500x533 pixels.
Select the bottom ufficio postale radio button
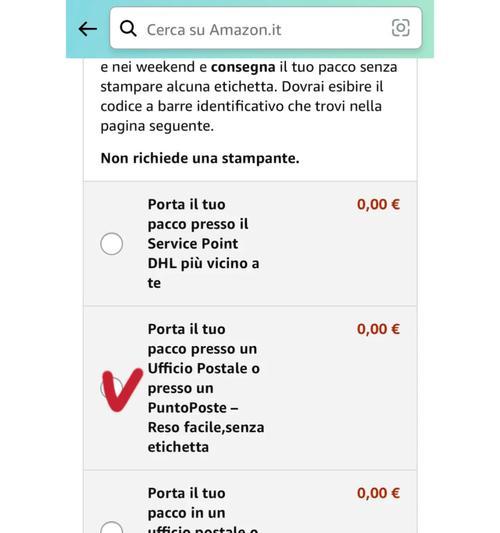[111, 528]
